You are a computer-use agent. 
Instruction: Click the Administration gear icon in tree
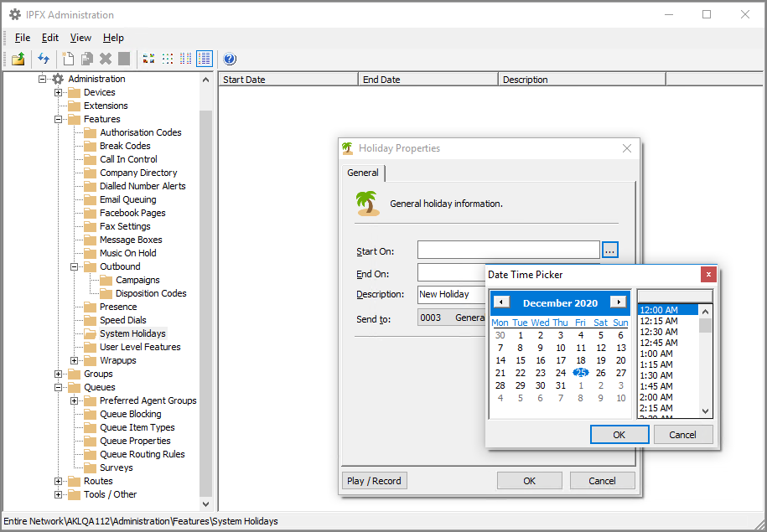(58, 79)
